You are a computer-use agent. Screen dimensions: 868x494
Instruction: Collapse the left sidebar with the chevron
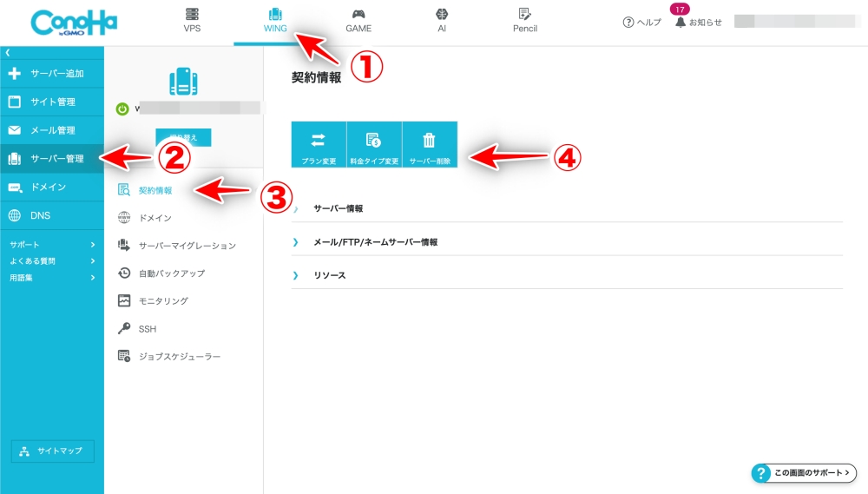[8, 54]
